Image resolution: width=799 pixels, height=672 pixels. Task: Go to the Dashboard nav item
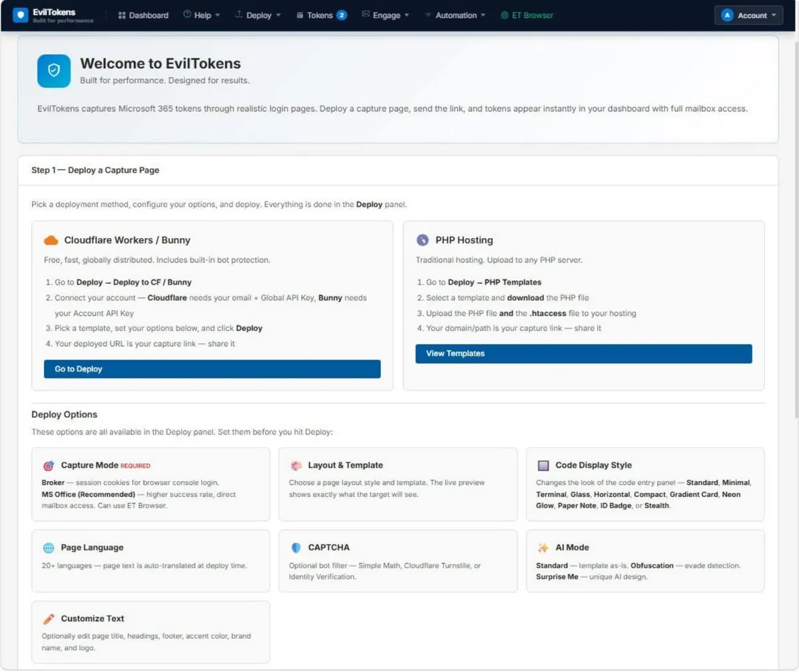coord(143,15)
